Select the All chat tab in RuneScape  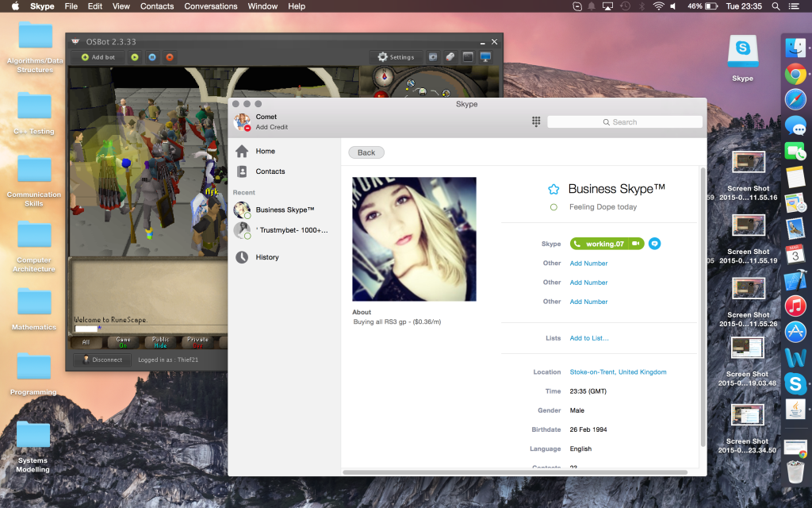86,342
